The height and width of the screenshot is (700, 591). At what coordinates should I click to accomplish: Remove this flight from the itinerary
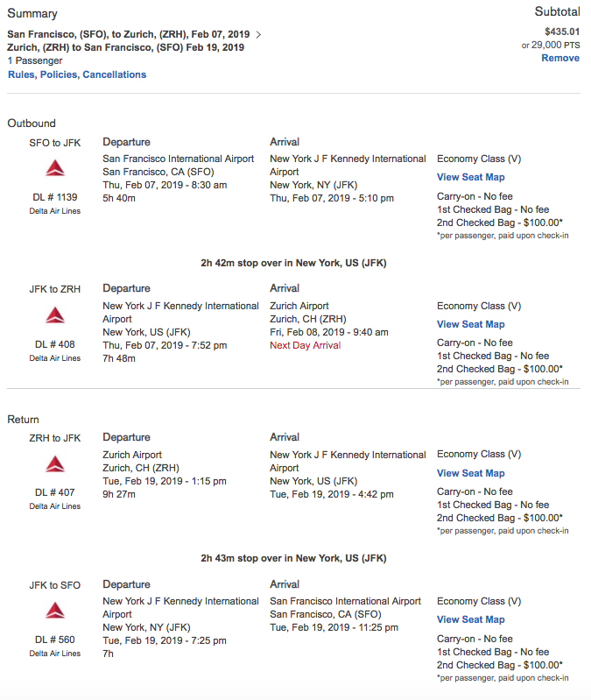pos(559,58)
